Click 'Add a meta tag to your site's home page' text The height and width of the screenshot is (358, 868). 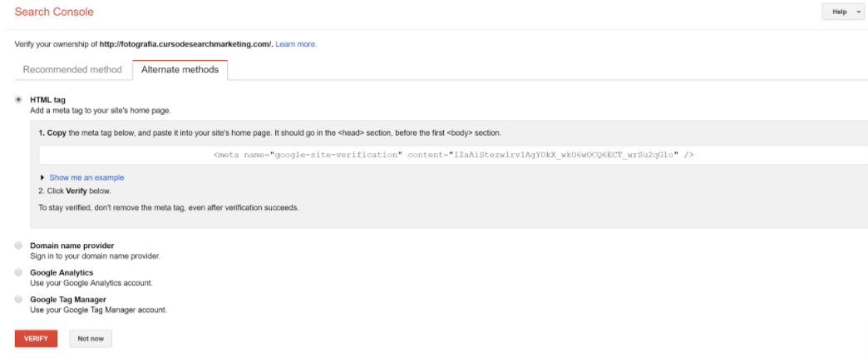point(101,111)
